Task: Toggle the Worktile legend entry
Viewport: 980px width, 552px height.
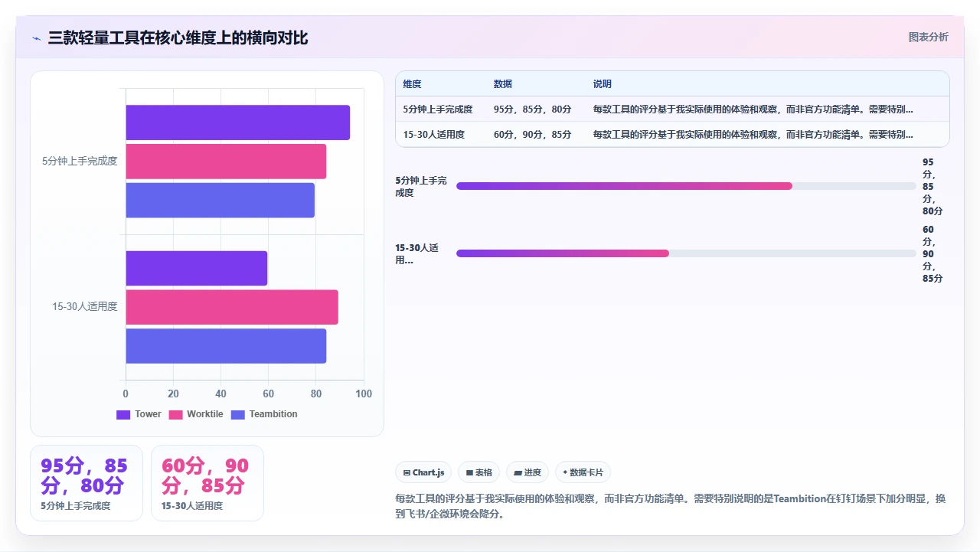Action: tap(196, 414)
